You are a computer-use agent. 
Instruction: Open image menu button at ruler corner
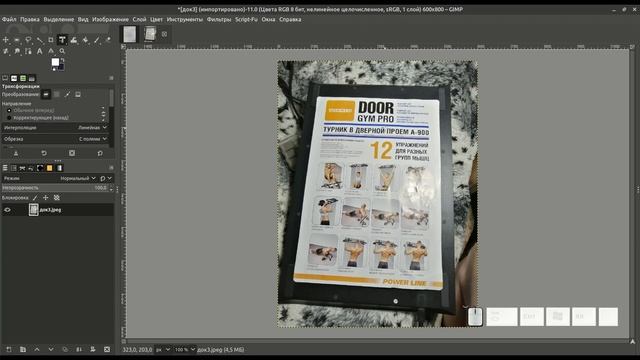(123, 47)
